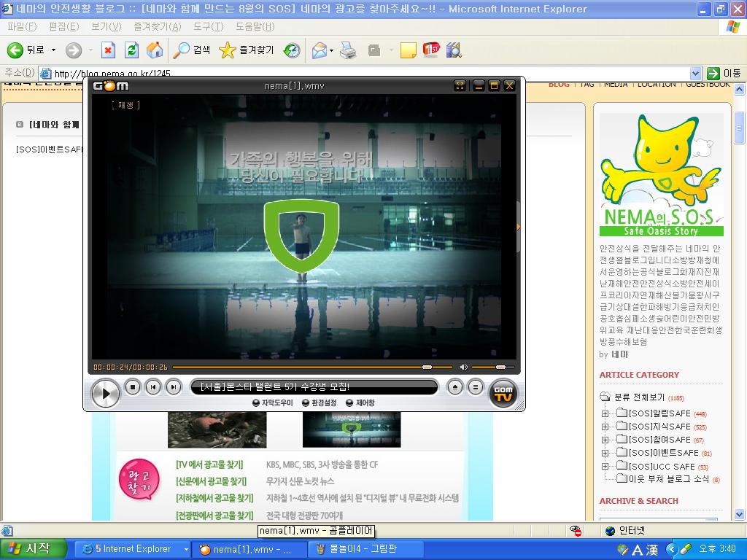Open the Mail envelope icon
747x560 pixels.
click(320, 50)
